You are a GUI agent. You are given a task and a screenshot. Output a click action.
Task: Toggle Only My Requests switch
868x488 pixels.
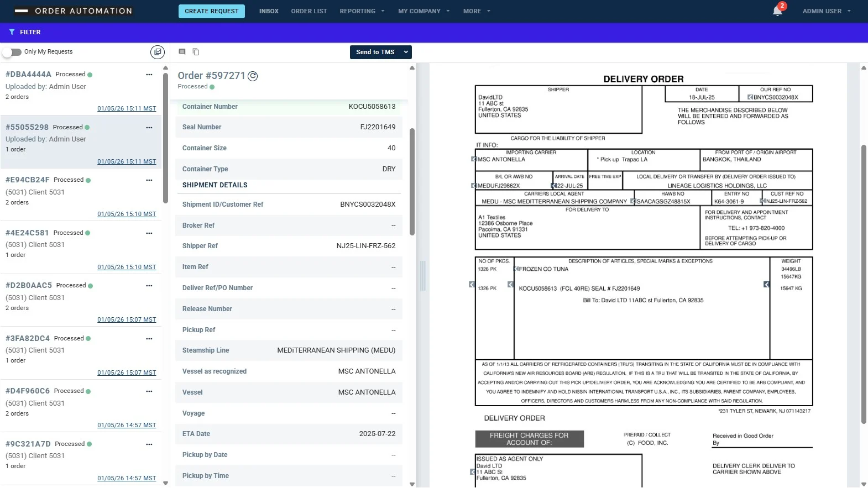[12, 52]
